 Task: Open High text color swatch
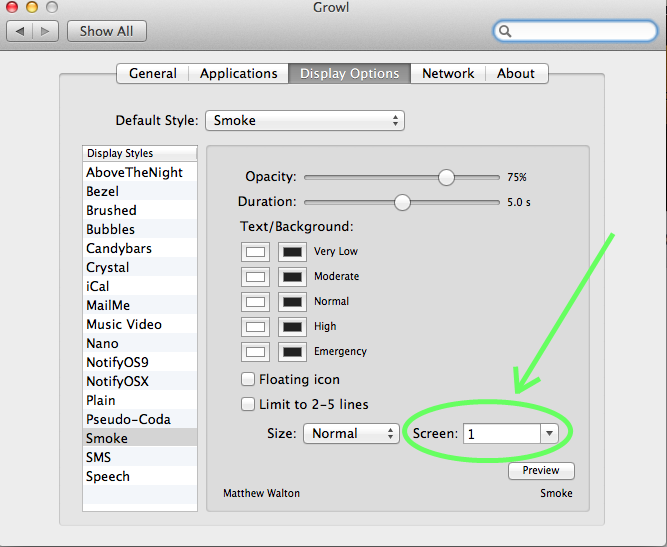(x=255, y=327)
